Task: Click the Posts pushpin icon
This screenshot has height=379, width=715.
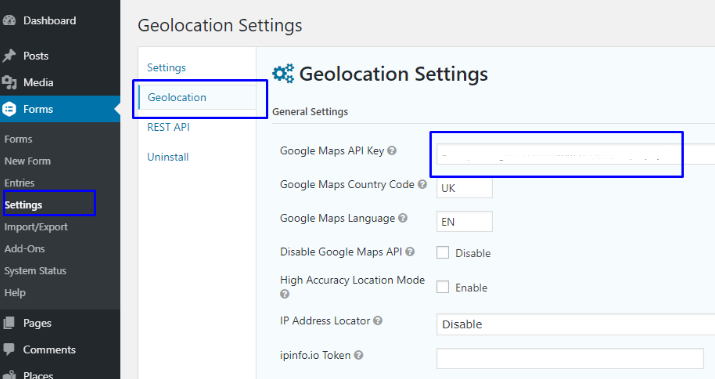Action: (9, 56)
